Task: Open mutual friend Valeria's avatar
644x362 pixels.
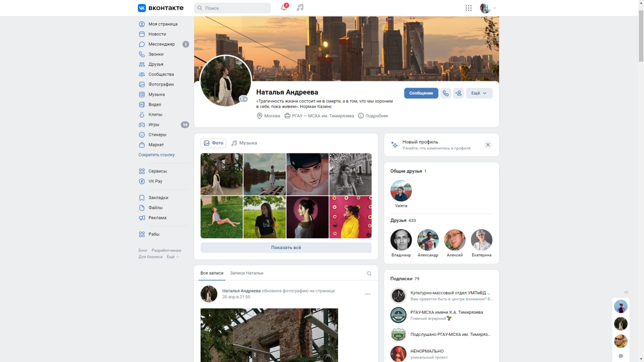Action: [x=401, y=191]
